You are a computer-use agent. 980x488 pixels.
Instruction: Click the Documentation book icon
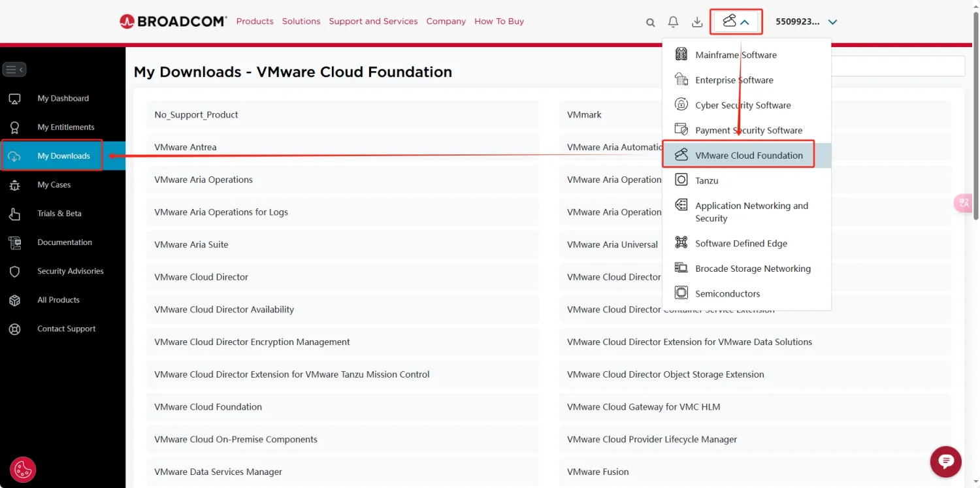click(14, 242)
